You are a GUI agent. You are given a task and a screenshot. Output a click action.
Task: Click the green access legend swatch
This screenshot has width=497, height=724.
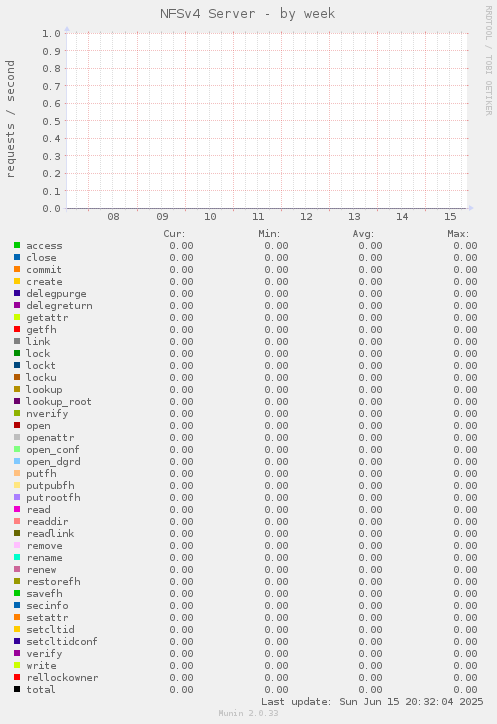click(17, 245)
